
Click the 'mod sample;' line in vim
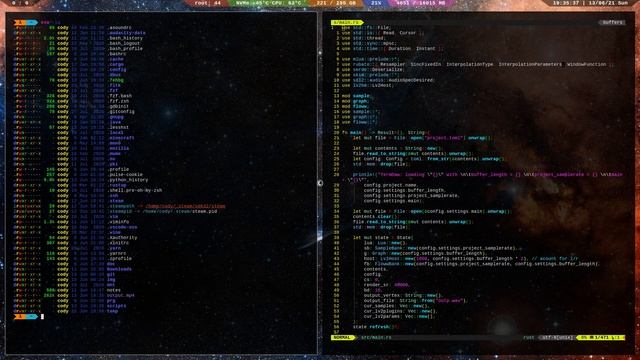[356, 96]
